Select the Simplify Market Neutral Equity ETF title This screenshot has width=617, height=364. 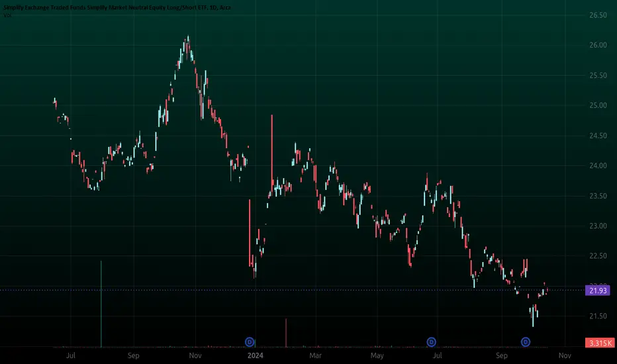tap(117, 7)
